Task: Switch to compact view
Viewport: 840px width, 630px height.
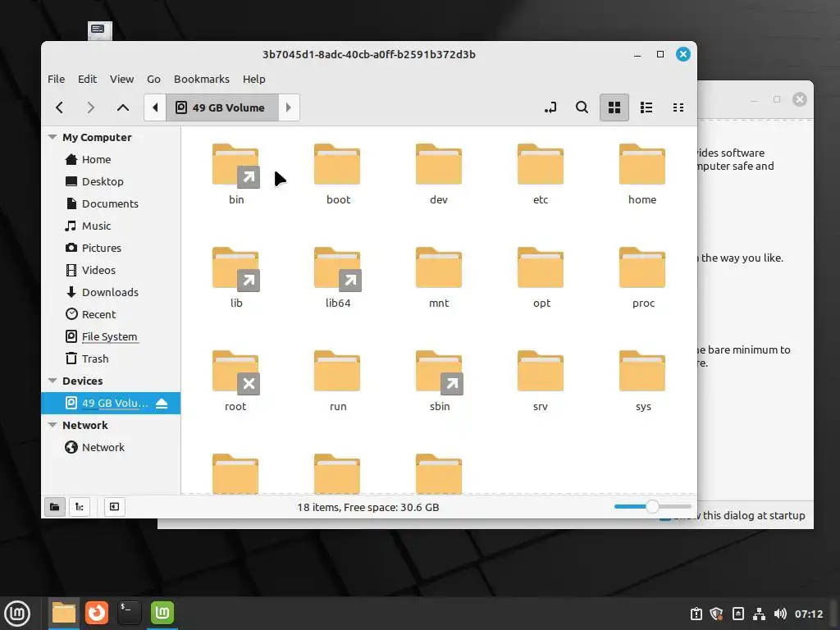Action: pyautogui.click(x=678, y=107)
